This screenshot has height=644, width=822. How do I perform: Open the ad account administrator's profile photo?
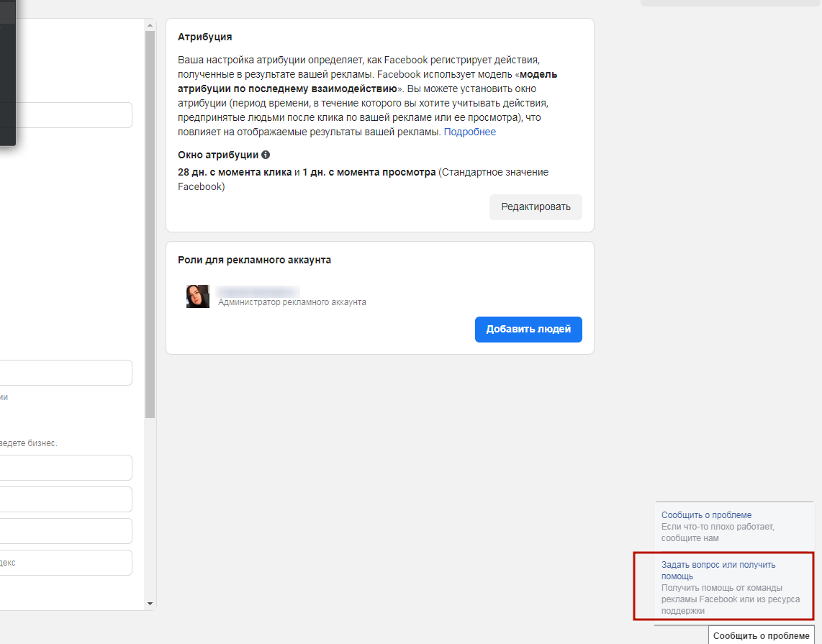(198, 296)
